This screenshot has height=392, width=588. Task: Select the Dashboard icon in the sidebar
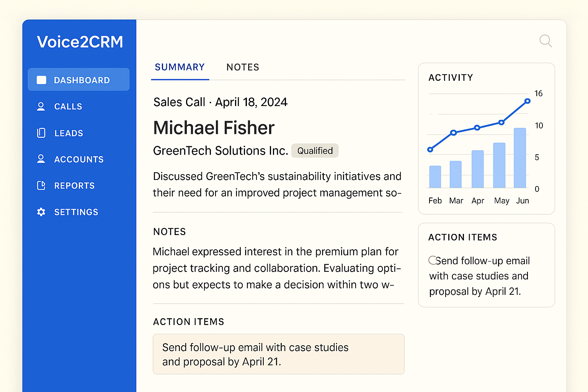(41, 80)
